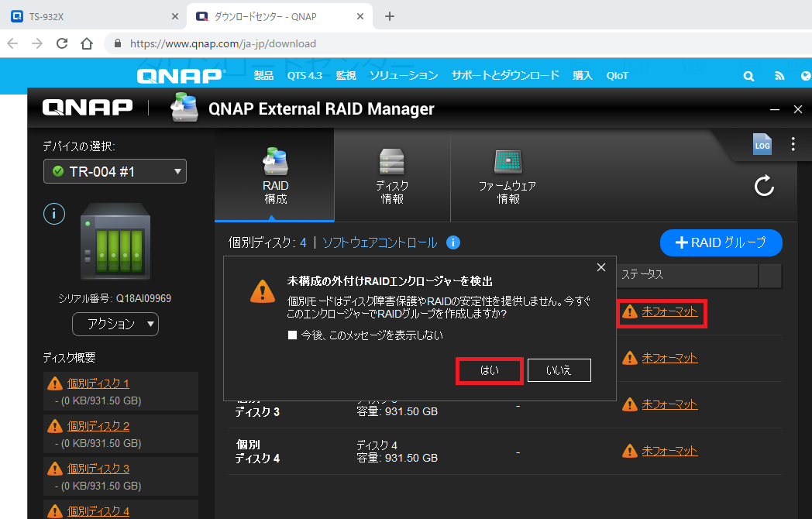The width and height of the screenshot is (812, 519).
Task: Click the RSS feed icon
Action: [x=779, y=76]
